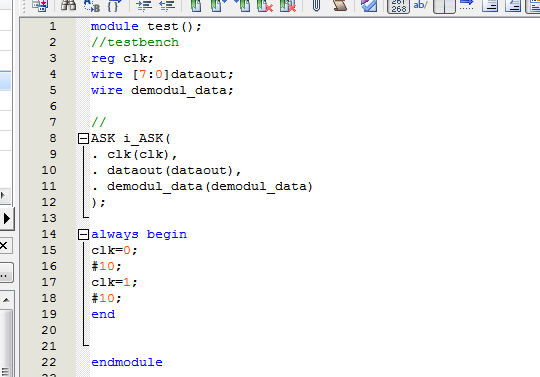This screenshot has height=377, width=540.
Task: Click ');' on line 12
Action: click(98, 202)
